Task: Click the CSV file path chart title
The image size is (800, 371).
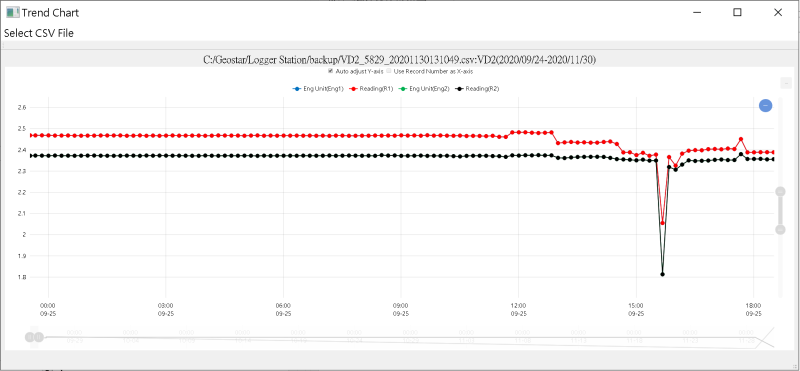Action: tap(399, 60)
